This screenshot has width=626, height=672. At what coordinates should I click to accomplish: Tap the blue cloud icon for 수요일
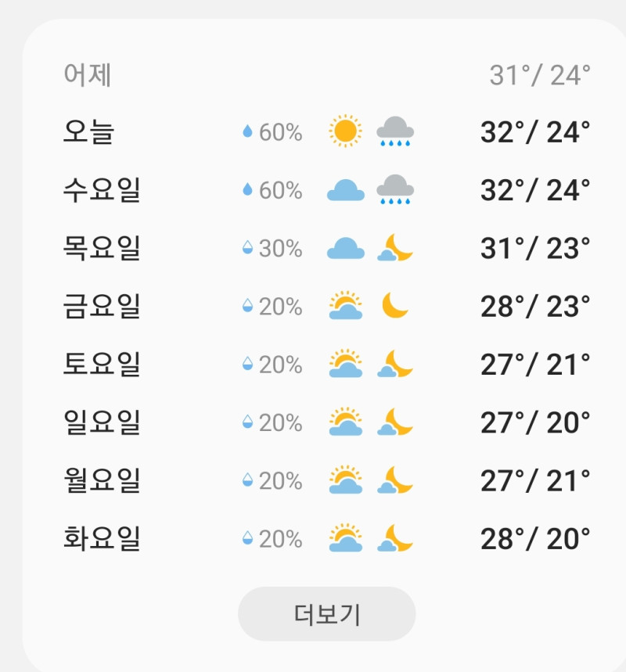click(x=346, y=190)
